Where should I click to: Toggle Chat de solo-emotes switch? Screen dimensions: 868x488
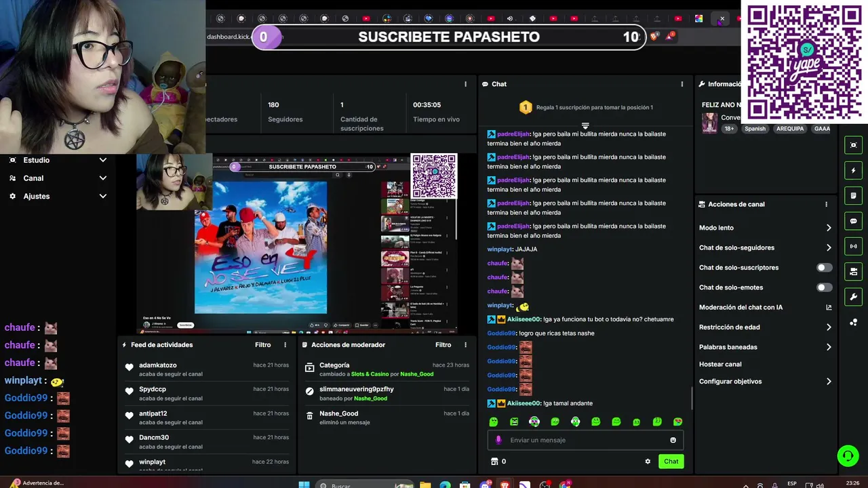tap(824, 287)
